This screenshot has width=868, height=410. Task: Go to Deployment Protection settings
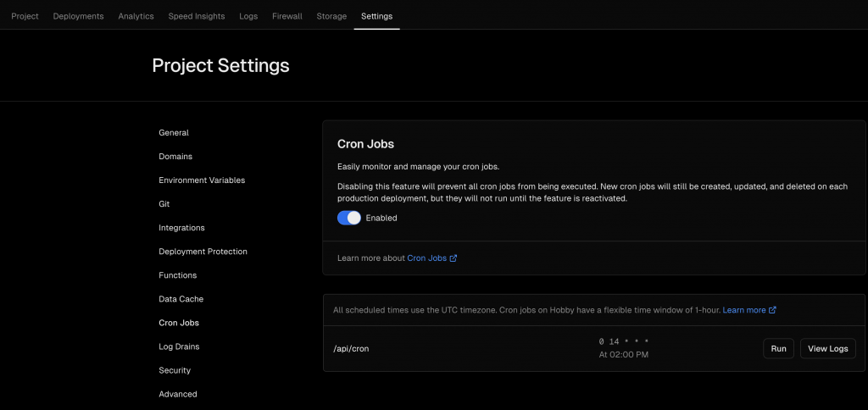pyautogui.click(x=203, y=252)
